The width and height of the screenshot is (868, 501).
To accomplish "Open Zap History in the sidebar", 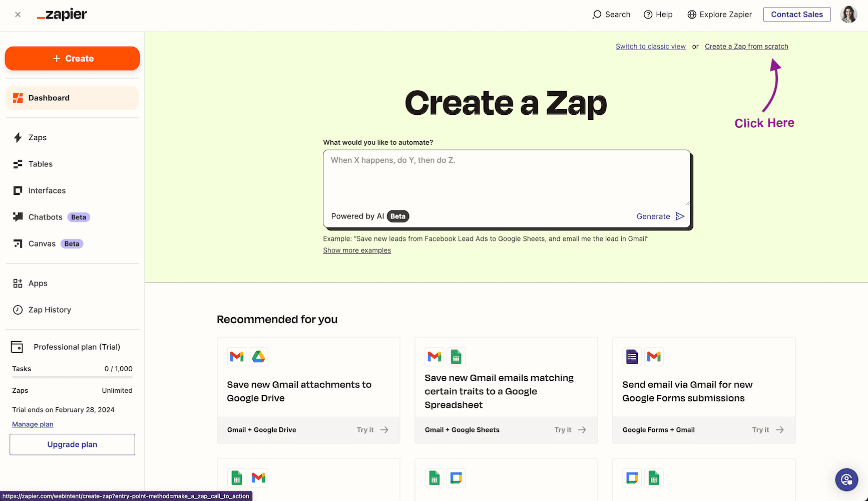I will click(x=73, y=310).
